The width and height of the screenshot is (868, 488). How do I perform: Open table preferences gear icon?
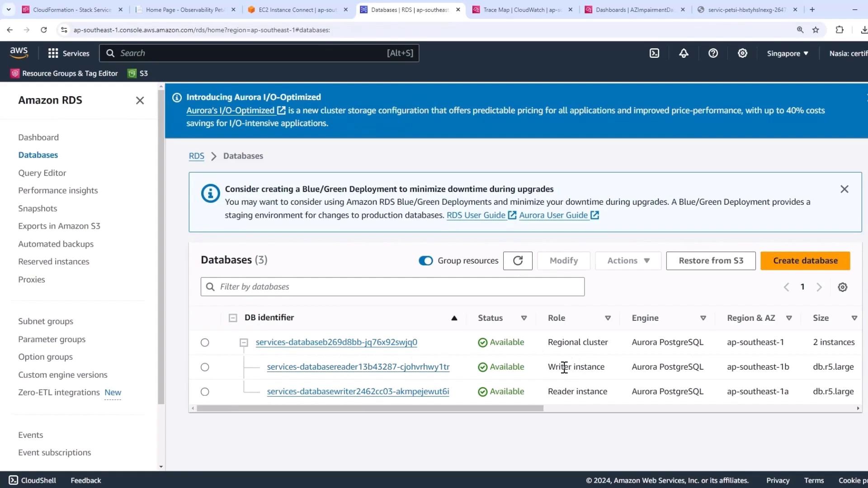tap(842, 287)
